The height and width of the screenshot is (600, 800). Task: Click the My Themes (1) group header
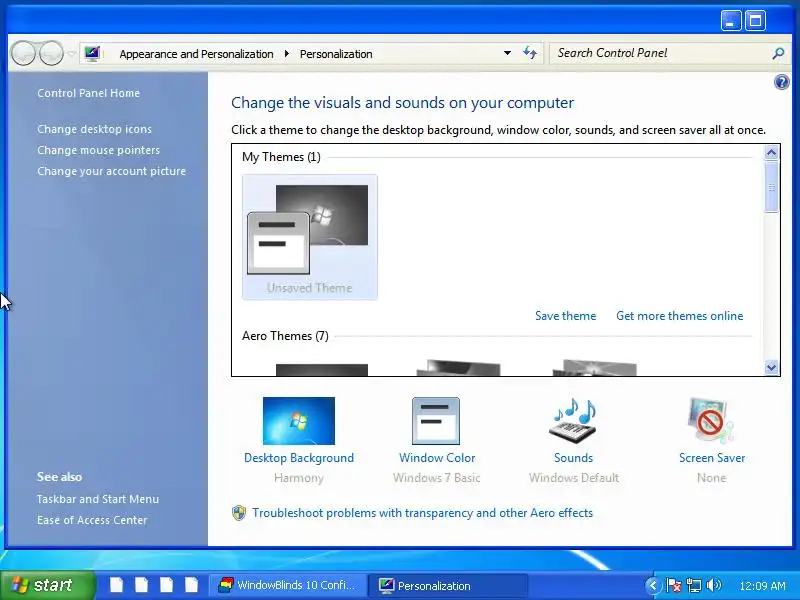coord(281,157)
